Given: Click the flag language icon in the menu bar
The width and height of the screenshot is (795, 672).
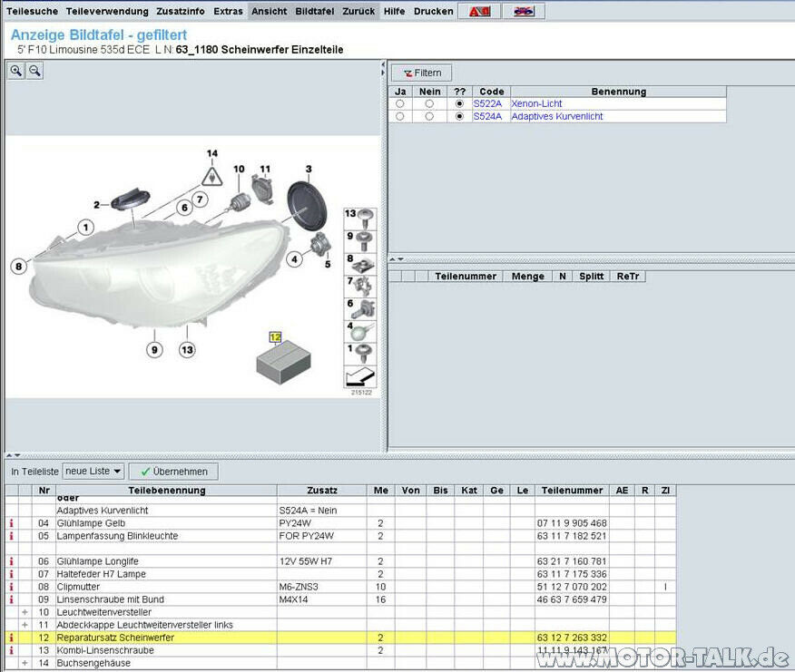Looking at the screenshot, I should pos(524,11).
